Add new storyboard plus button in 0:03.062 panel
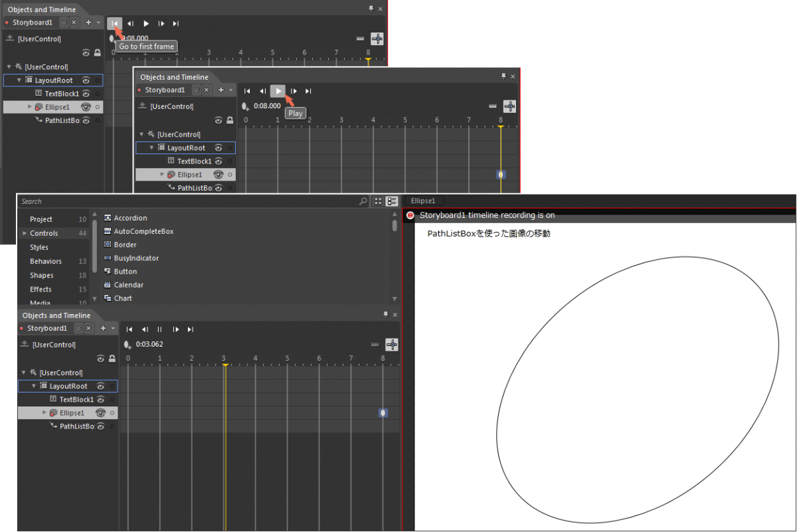 pos(103,329)
